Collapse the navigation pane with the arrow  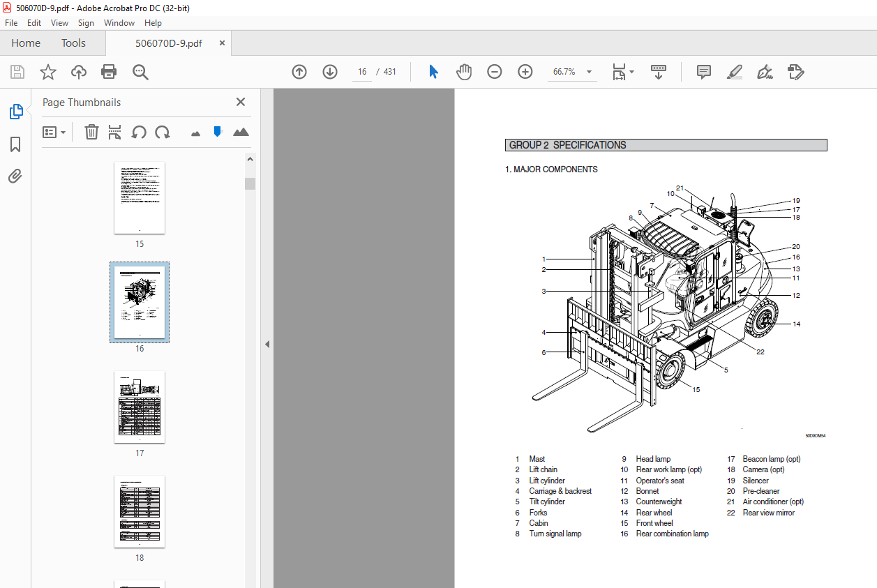click(x=267, y=344)
